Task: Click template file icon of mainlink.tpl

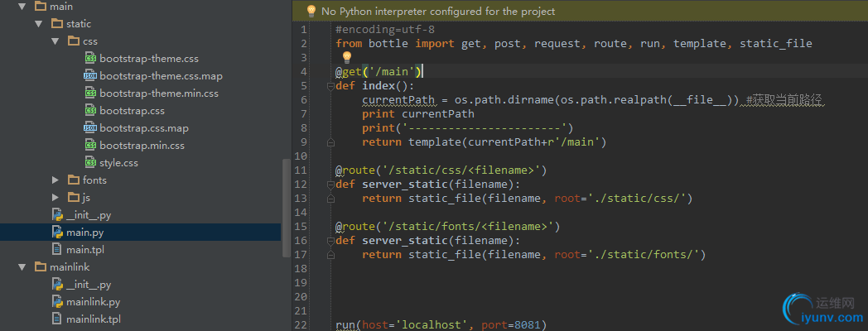Action: click(x=56, y=319)
